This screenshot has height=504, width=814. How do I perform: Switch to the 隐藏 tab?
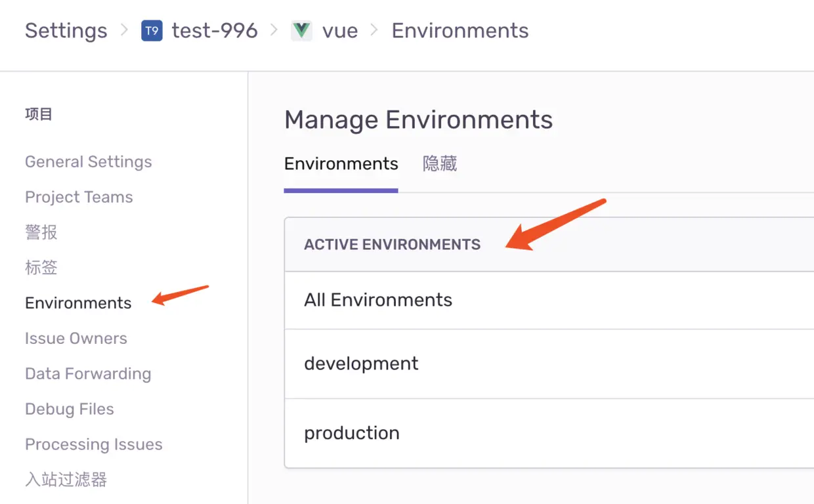[x=440, y=163]
